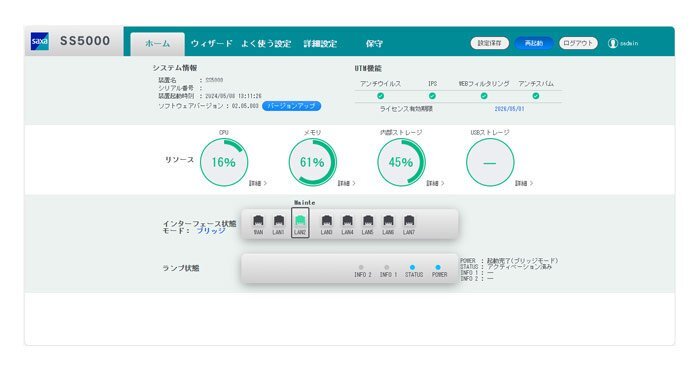The image size is (700, 379).
Task: Click the 装置起動時刻 value
Action: [x=233, y=96]
